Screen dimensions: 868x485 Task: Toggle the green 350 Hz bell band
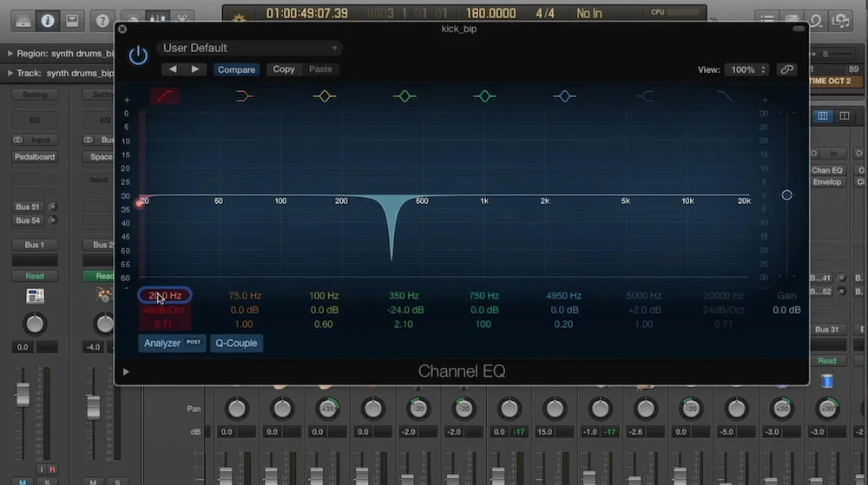(404, 96)
